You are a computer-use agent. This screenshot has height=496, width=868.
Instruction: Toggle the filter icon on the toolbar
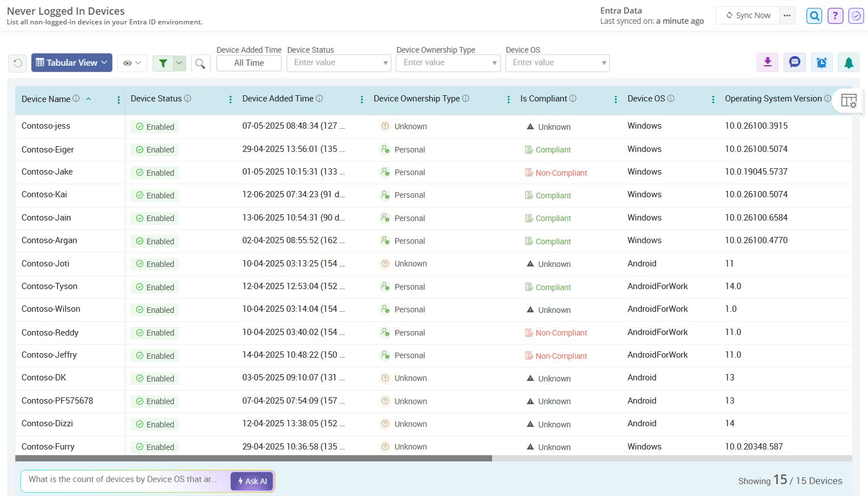point(164,63)
